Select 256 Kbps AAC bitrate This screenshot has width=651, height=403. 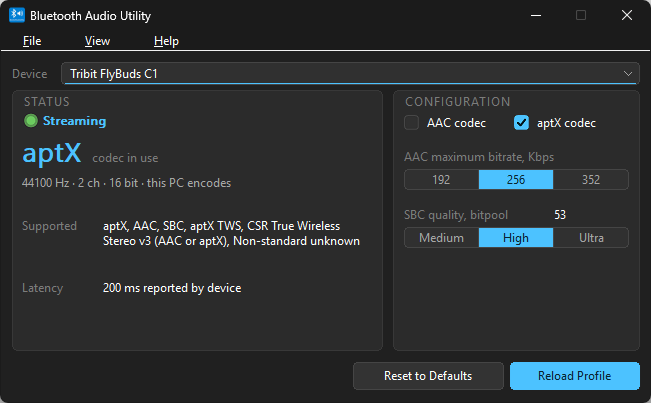click(516, 179)
